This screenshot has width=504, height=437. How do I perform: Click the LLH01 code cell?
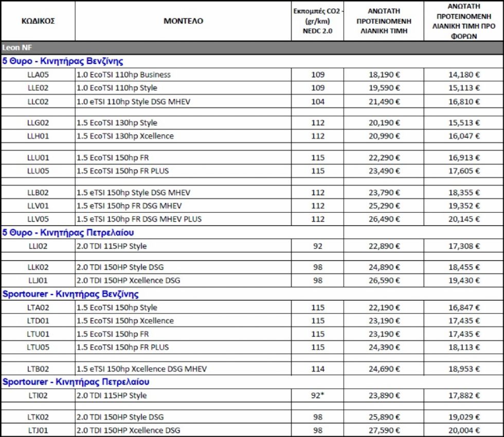38,136
